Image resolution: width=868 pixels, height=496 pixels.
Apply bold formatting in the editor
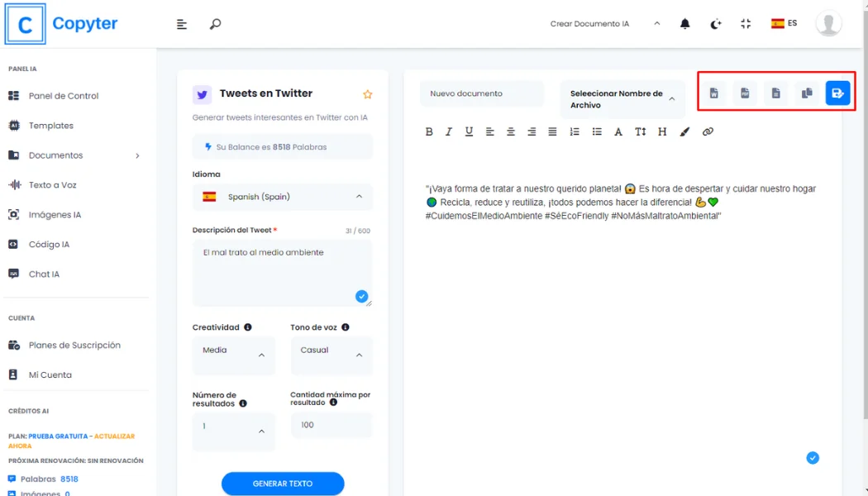point(429,131)
